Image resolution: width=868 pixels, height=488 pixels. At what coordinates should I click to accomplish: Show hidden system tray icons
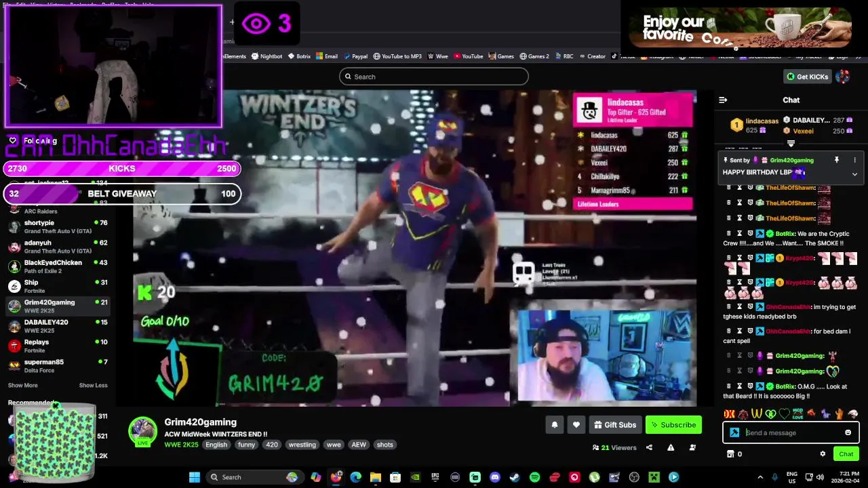(x=759, y=477)
